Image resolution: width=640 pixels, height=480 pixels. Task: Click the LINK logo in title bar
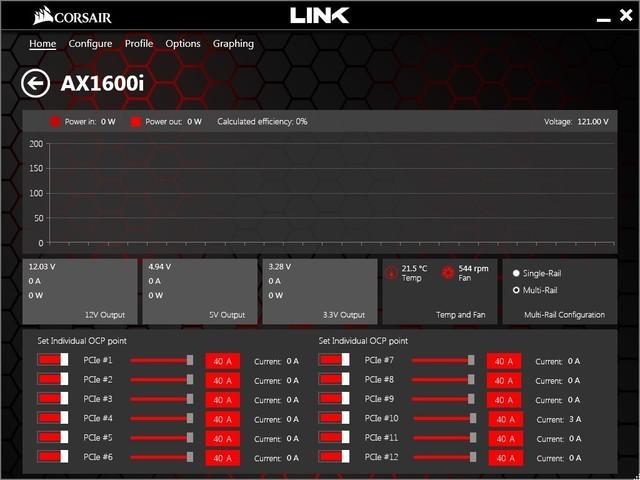point(320,16)
